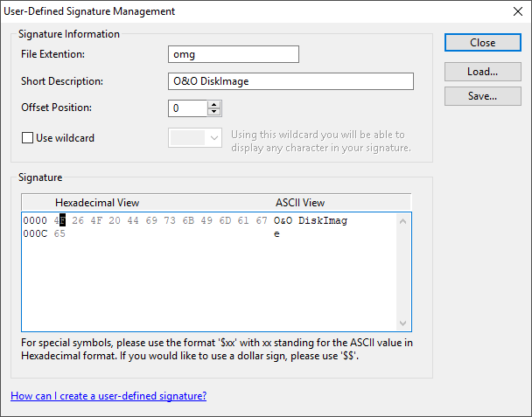This screenshot has width=532, height=417.
Task: Expand the wildcard character dropdown
Action: pos(213,138)
